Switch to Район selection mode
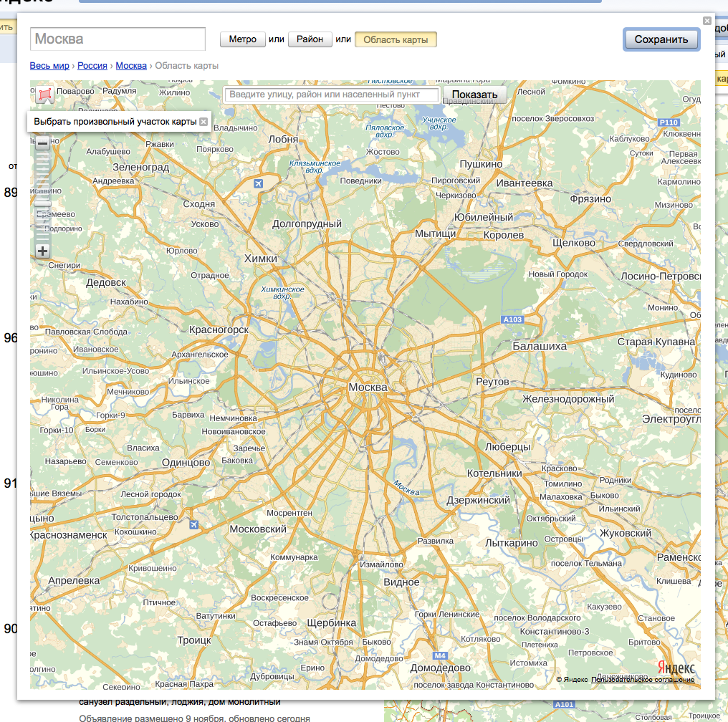Viewport: 728px width, 722px height. tap(310, 39)
